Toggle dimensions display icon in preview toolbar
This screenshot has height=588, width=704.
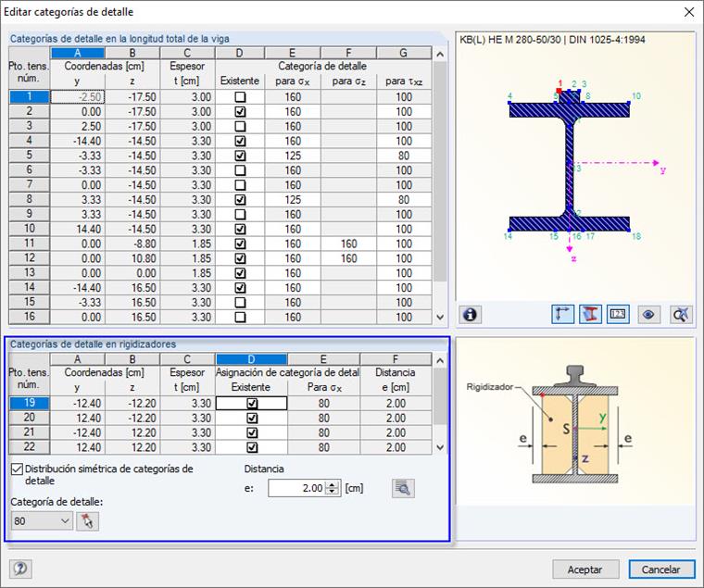[562, 314]
